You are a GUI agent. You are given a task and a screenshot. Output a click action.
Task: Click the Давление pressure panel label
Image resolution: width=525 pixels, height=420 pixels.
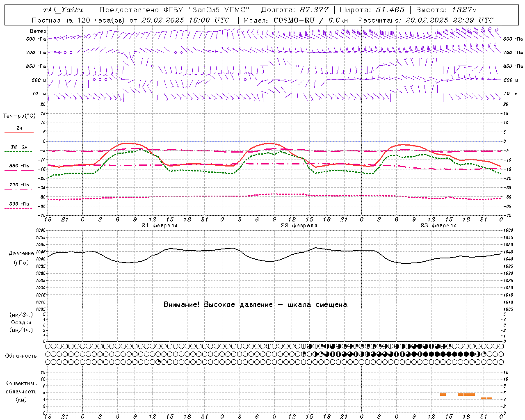(21, 253)
